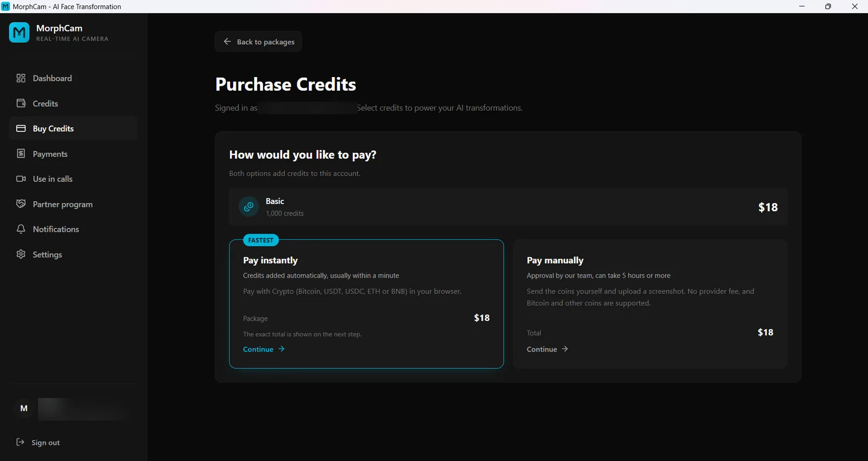Click the Notifications bell icon
The width and height of the screenshot is (868, 461).
[x=21, y=229]
